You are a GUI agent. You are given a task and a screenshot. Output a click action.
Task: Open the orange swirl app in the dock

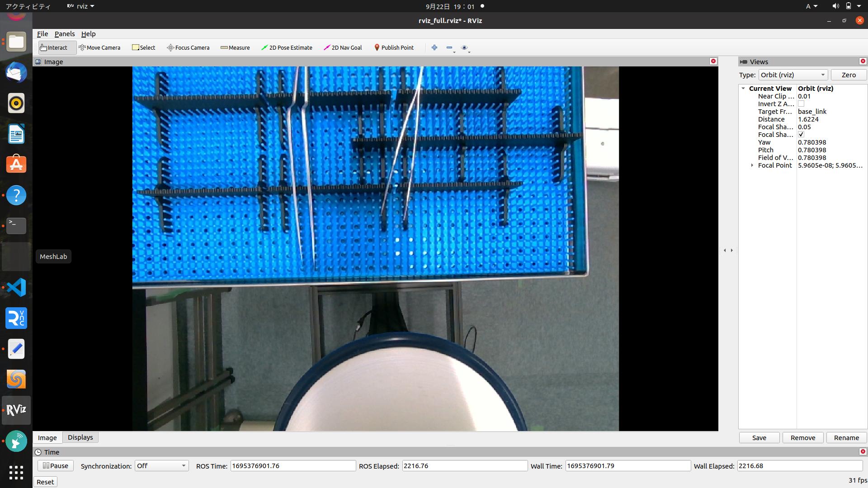[x=16, y=380]
